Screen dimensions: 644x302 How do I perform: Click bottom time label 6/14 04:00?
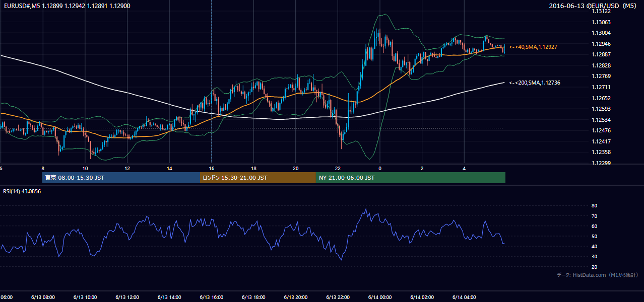464,297
